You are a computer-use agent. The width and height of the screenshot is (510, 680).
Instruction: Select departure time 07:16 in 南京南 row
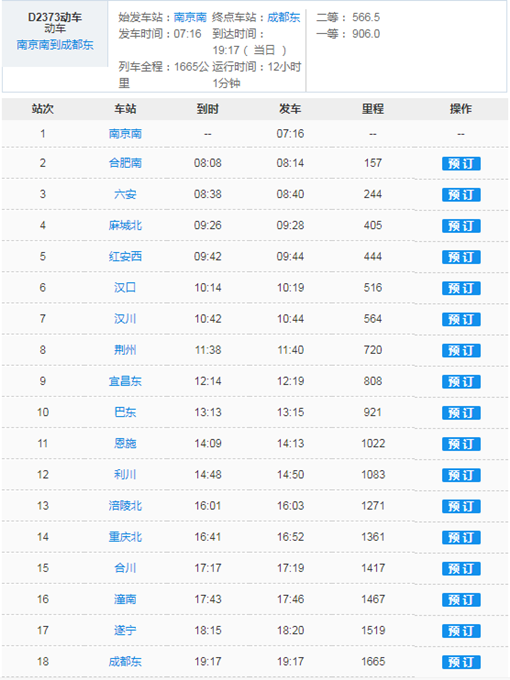pyautogui.click(x=291, y=134)
